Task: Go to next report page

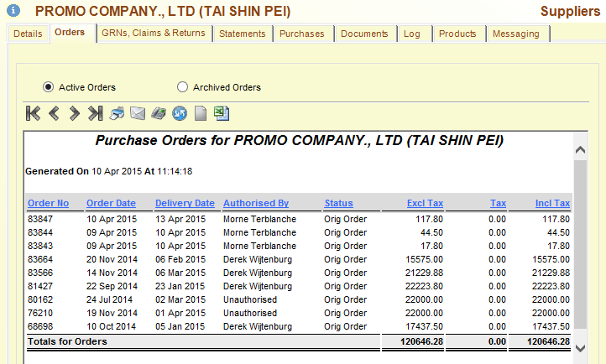Action: pos(75,113)
